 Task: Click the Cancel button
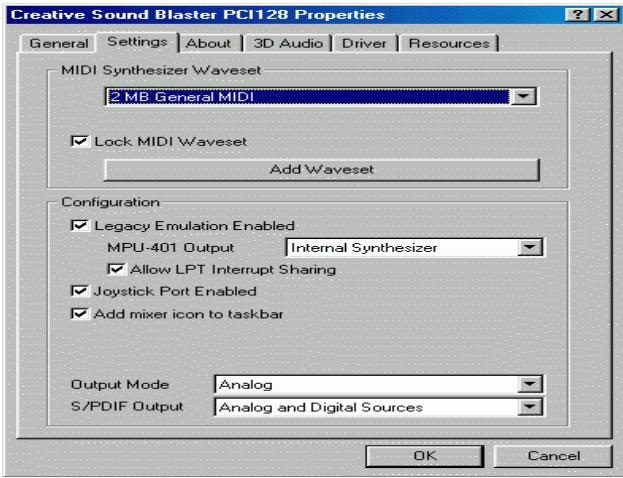tap(553, 456)
